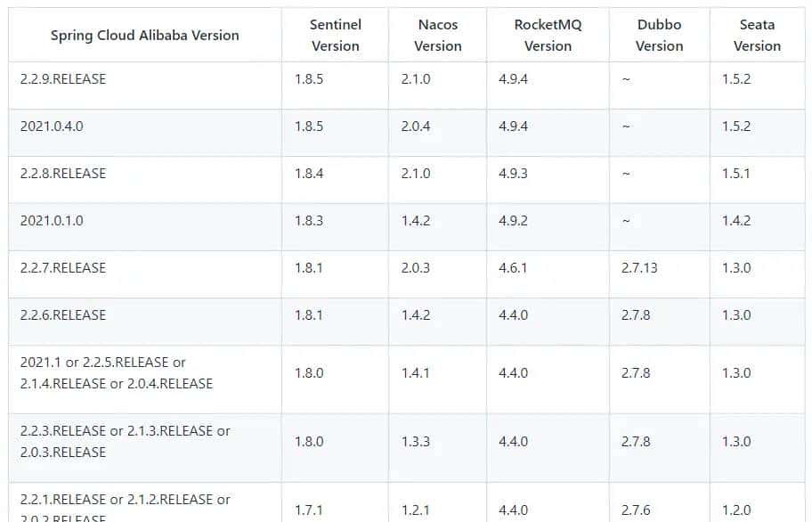This screenshot has height=522, width=812.
Task: Click Sentinel value 1.8.4
Action: pyautogui.click(x=309, y=174)
